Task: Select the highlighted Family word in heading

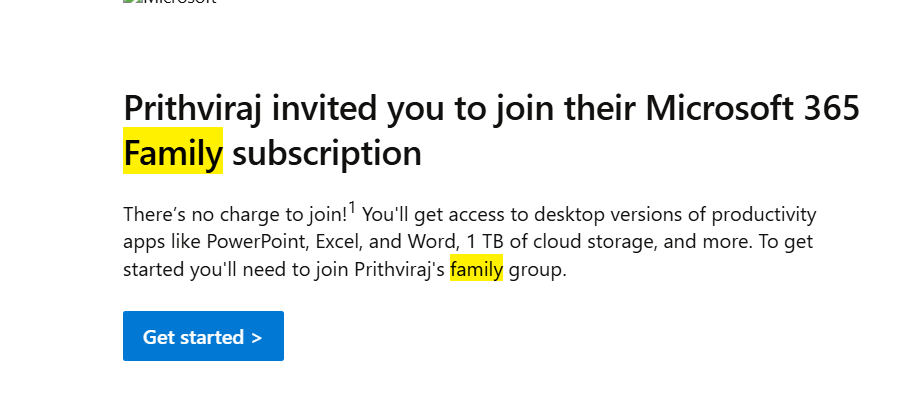Action: [x=173, y=152]
